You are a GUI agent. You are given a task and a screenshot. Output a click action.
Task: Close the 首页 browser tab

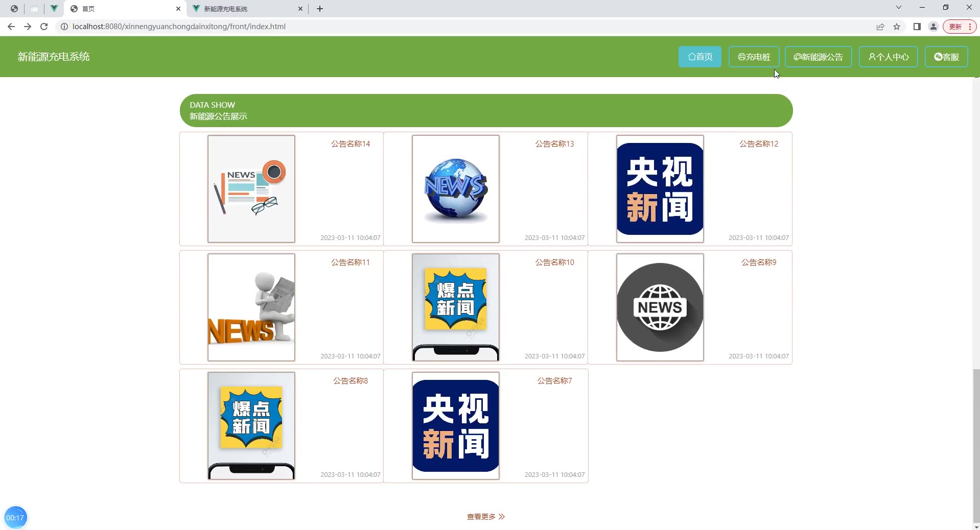(x=178, y=9)
